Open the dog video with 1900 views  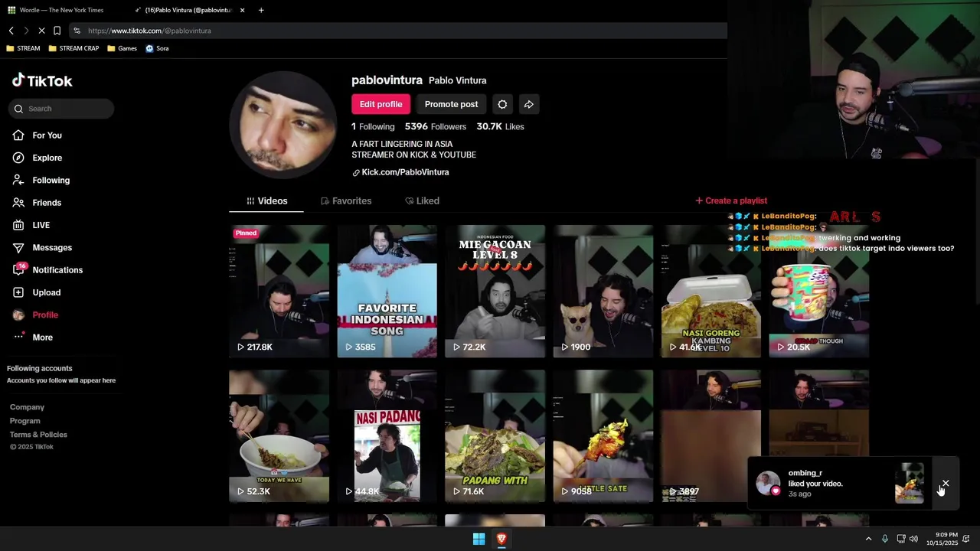(603, 291)
